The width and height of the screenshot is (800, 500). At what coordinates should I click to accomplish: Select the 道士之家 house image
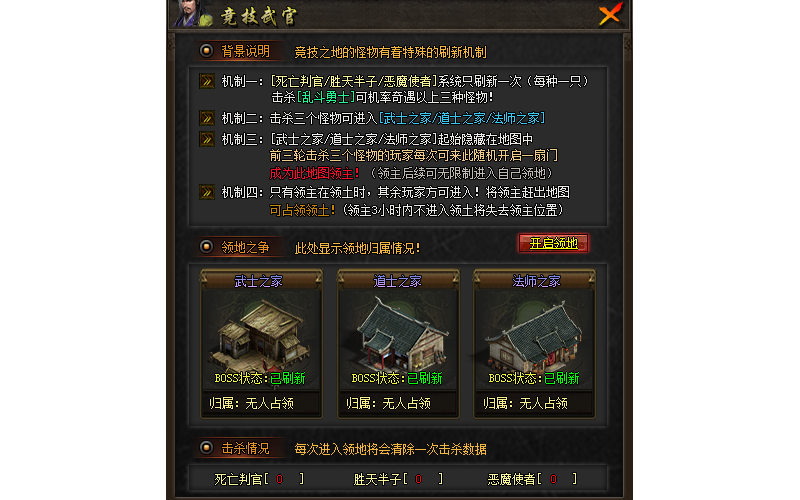[398, 333]
